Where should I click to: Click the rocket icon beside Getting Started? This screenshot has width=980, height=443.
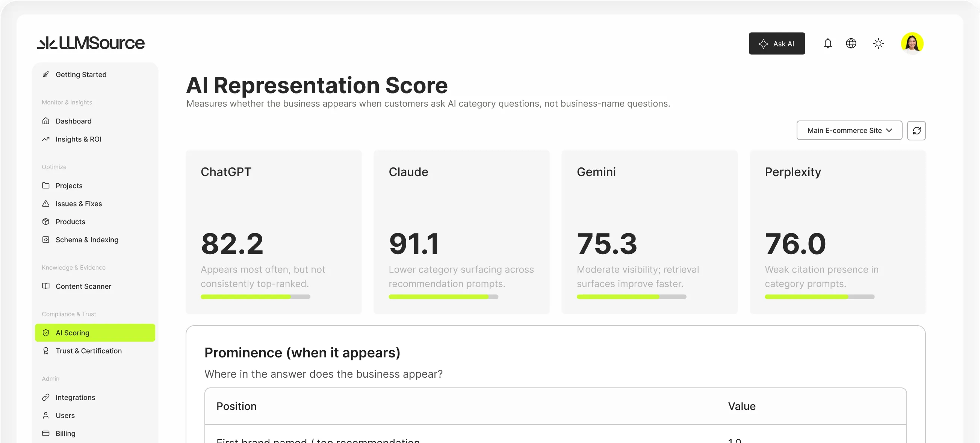pyautogui.click(x=45, y=74)
